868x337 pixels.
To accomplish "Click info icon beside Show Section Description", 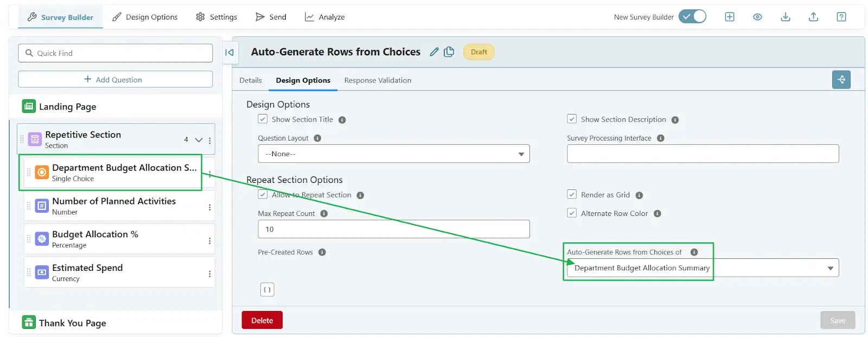I will click(675, 120).
